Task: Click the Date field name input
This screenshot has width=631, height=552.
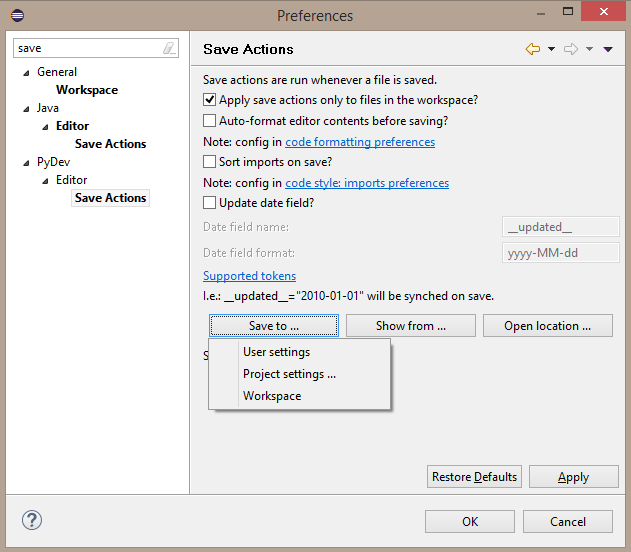Action: click(561, 227)
